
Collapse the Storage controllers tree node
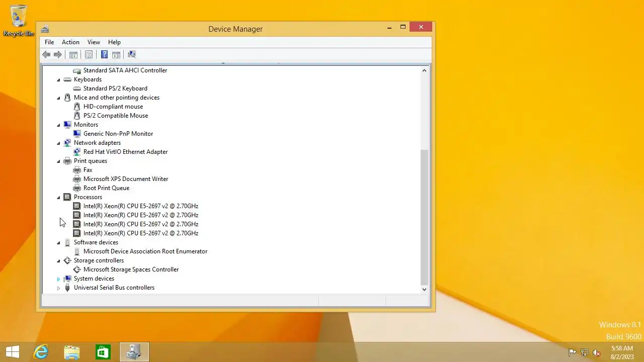(x=58, y=260)
